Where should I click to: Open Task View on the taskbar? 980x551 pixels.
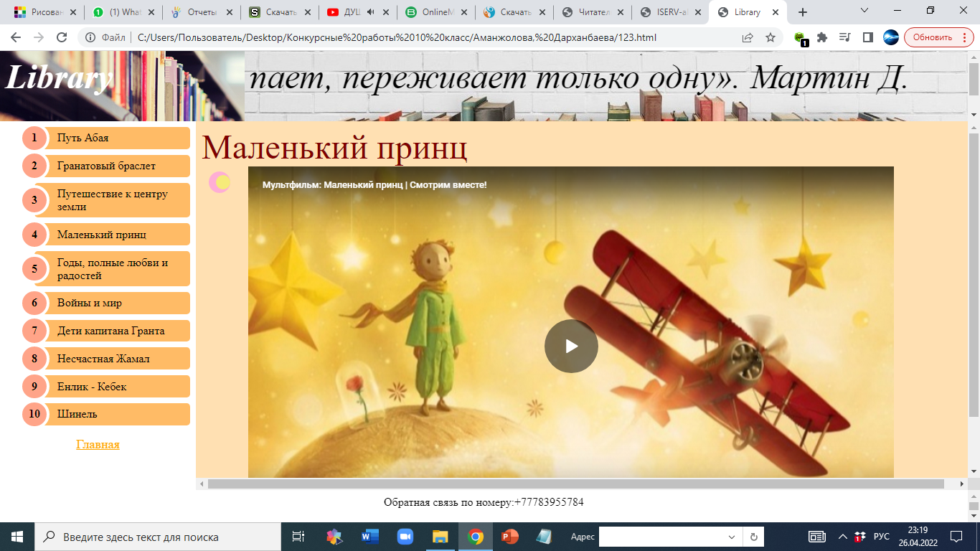tap(299, 537)
